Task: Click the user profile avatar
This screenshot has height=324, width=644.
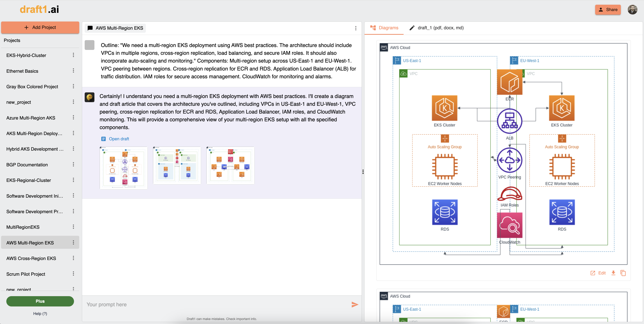Action: (632, 10)
